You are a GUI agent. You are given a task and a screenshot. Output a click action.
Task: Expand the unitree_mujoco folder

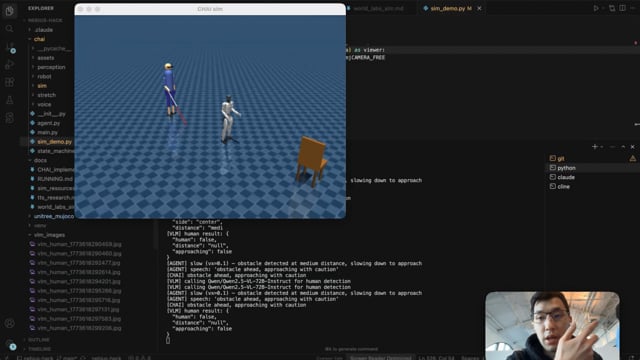pos(54,216)
